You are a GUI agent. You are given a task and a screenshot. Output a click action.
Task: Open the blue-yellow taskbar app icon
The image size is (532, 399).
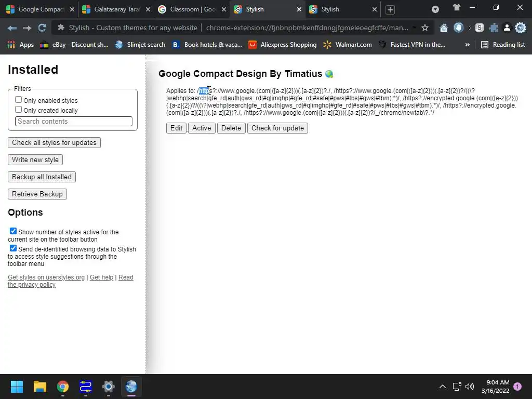click(86, 387)
